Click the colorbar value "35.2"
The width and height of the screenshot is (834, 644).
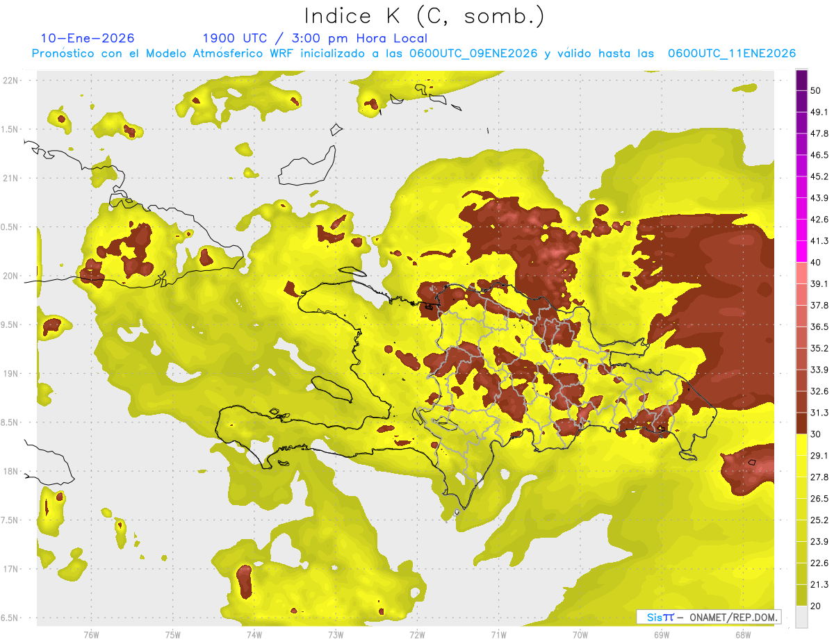pyautogui.click(x=819, y=349)
